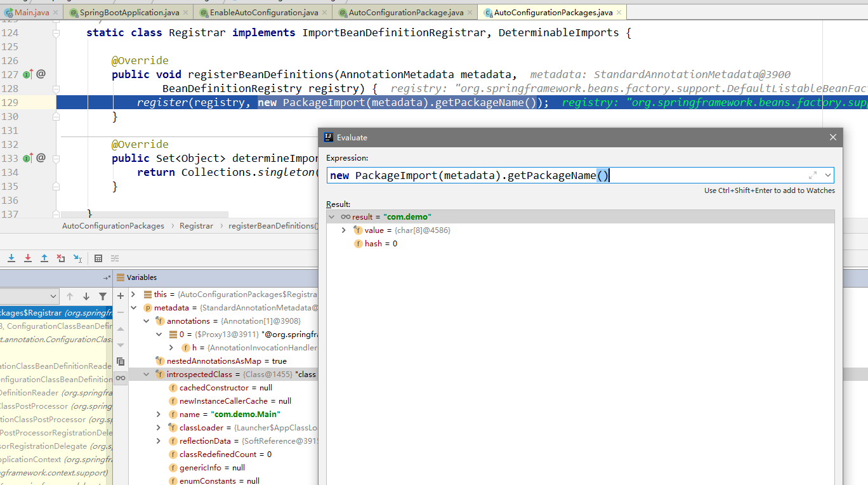Click the New Watch plus icon
Screen dimensions: 868x485
pyautogui.click(x=121, y=296)
